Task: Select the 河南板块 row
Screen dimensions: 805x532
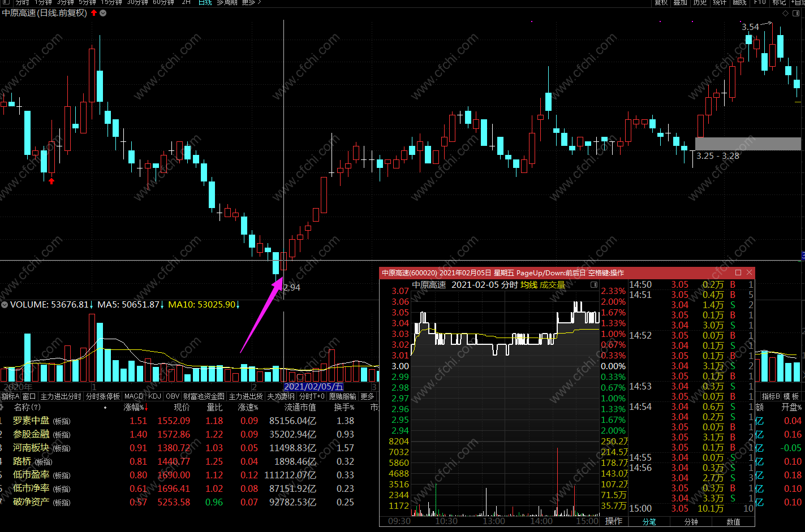Action: point(189,448)
